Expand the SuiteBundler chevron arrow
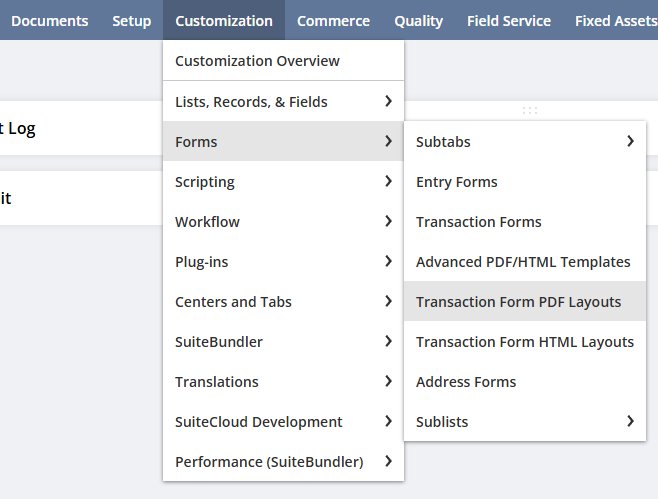 [x=388, y=341]
